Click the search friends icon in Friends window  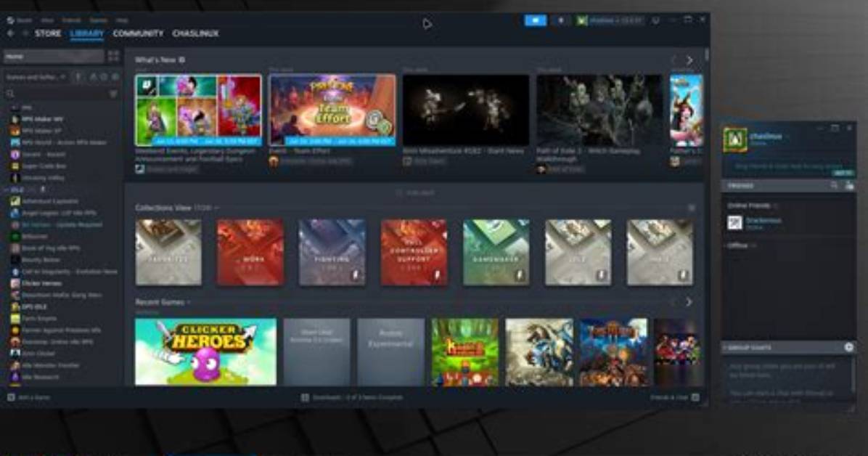834,186
